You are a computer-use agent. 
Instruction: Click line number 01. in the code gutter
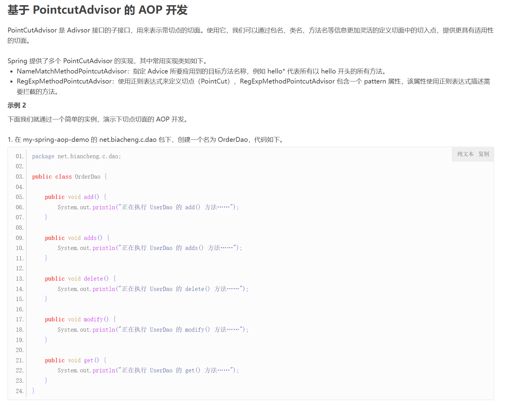(x=19, y=156)
